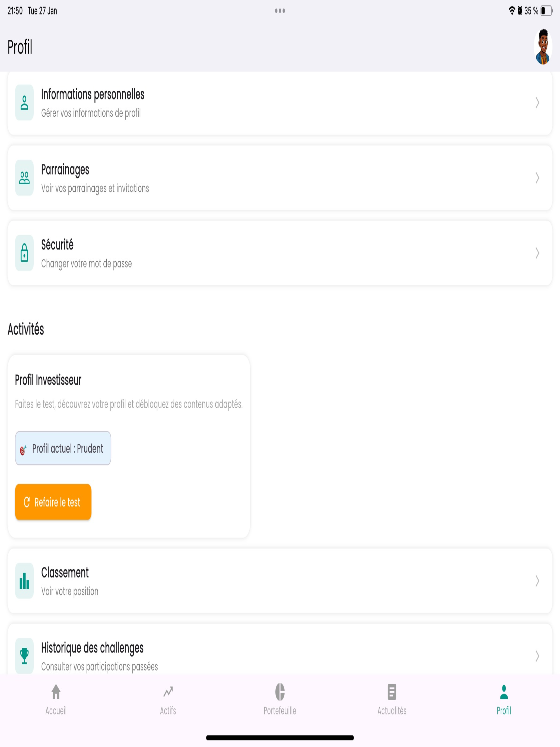Tap the person icon for Informations personnelles
This screenshot has height=747, width=560.
pos(24,103)
